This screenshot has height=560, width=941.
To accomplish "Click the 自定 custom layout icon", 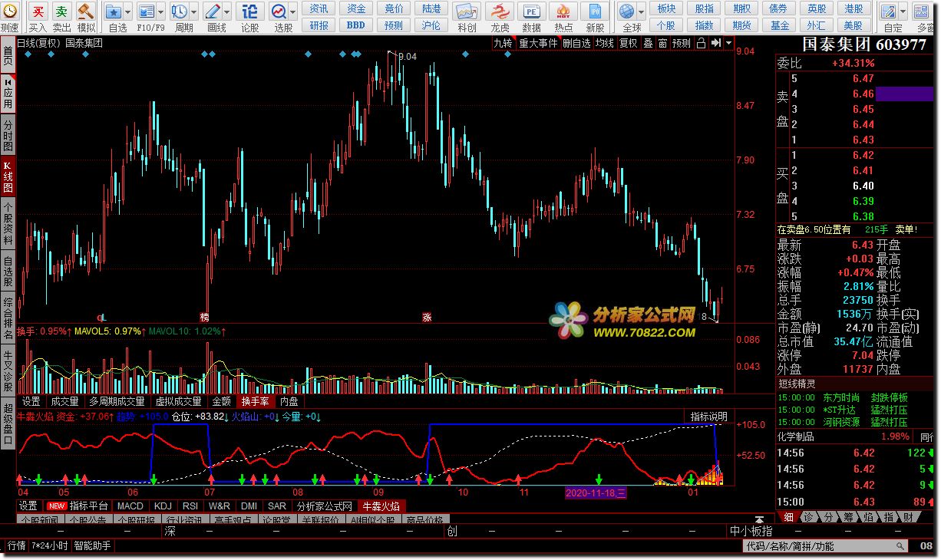I will (x=890, y=12).
